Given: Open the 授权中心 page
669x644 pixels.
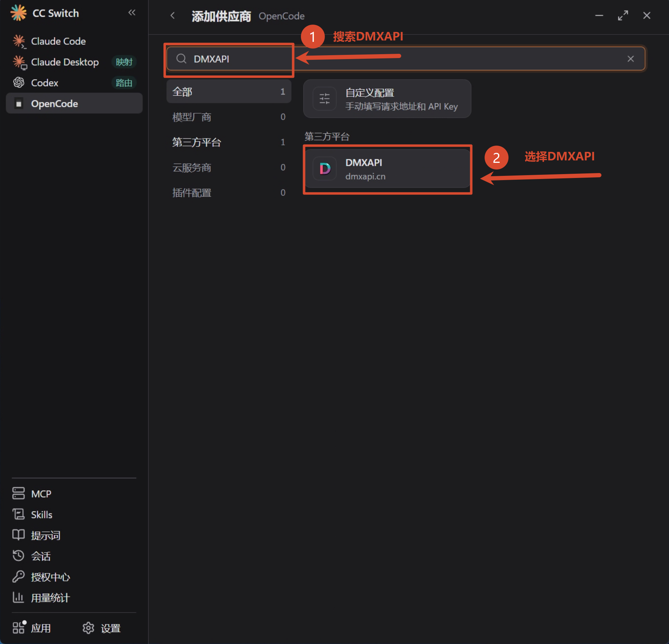Looking at the screenshot, I should click(x=74, y=576).
